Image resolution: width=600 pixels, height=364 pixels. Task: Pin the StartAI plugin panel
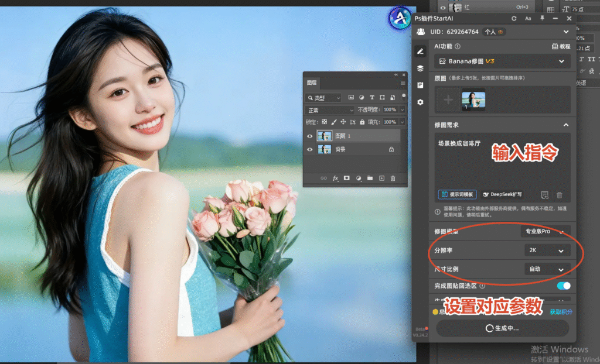(x=542, y=18)
